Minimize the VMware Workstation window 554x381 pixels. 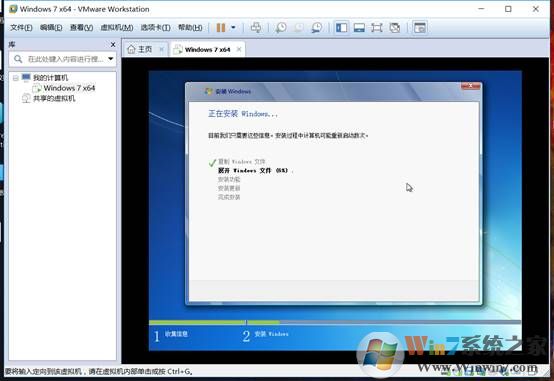coord(481,9)
